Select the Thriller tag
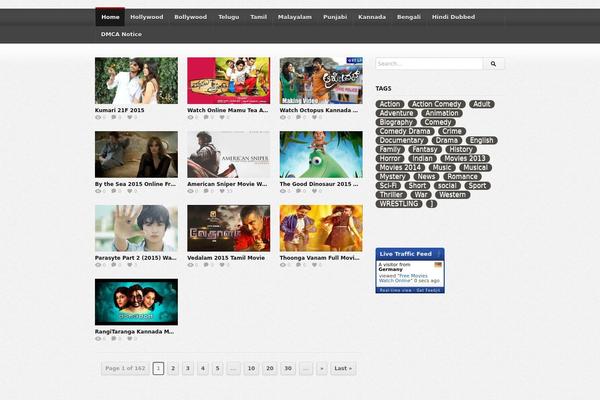 pyautogui.click(x=391, y=195)
